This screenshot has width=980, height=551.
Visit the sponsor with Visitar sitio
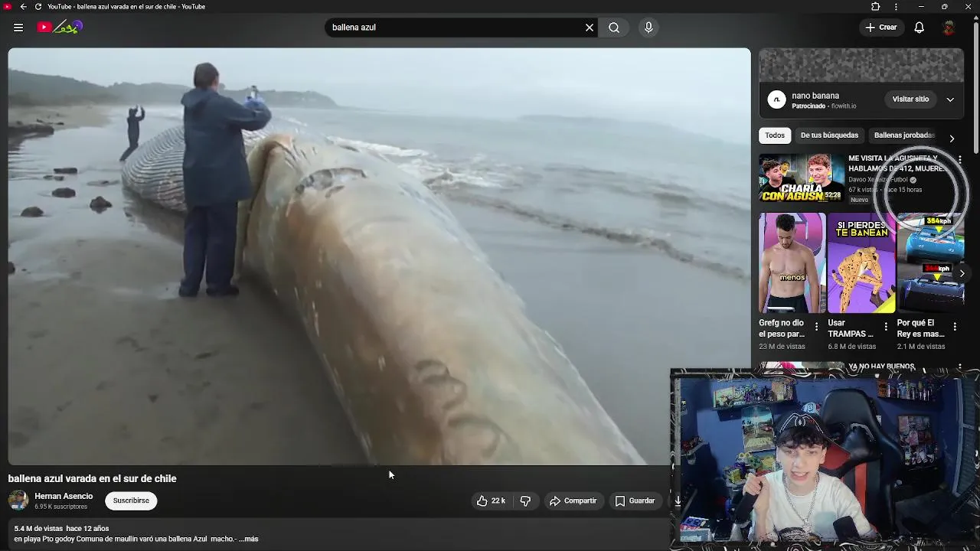tap(910, 99)
